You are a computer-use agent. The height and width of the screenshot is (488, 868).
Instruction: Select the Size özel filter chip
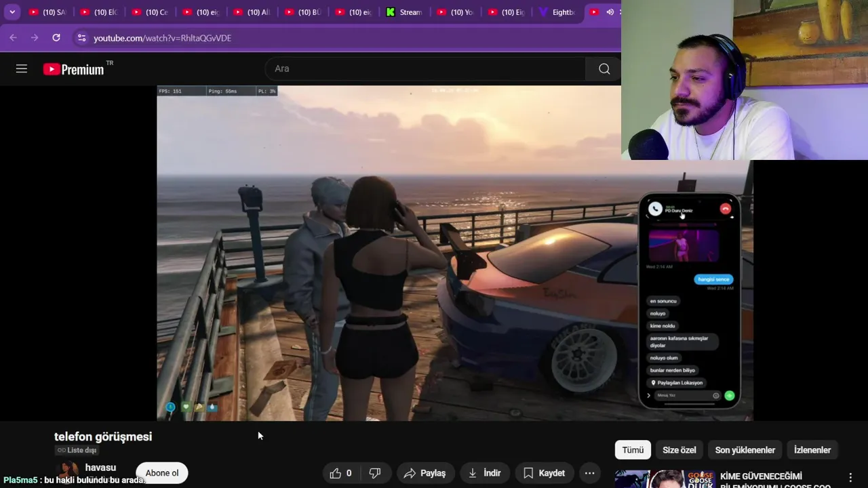(679, 450)
